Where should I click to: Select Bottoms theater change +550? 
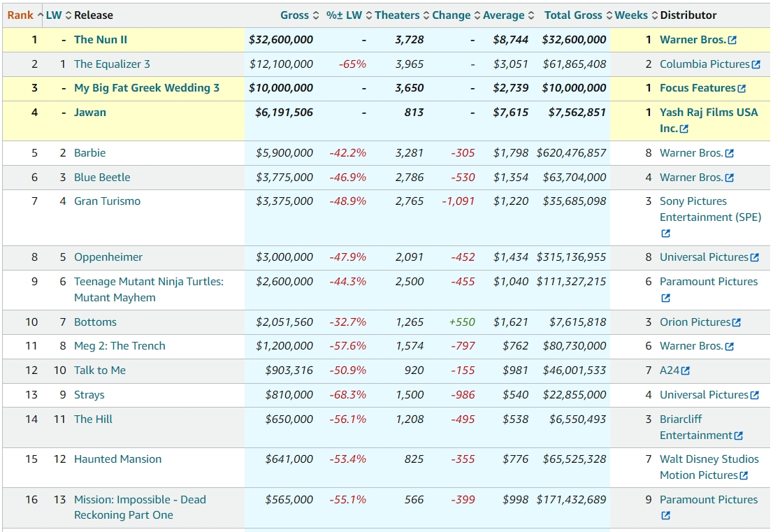pyautogui.click(x=462, y=322)
